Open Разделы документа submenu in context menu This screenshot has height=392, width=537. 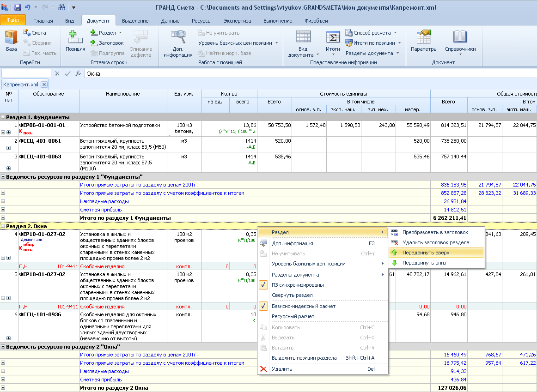[x=323, y=275]
